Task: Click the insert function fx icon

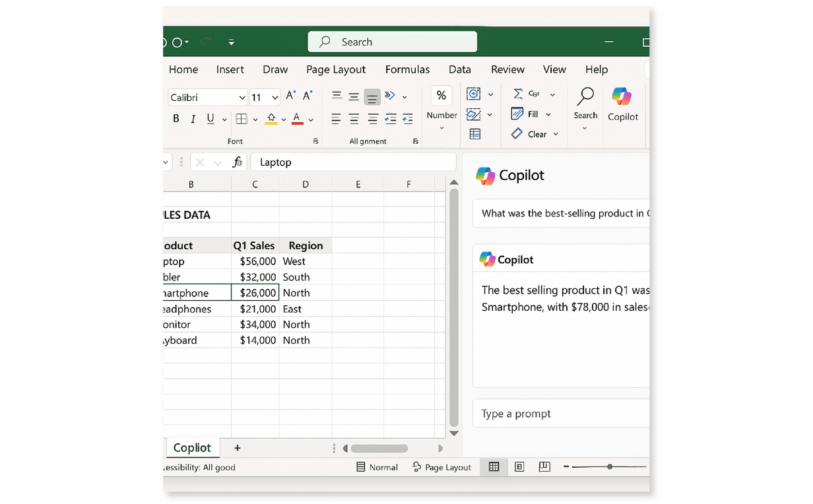Action: 237,162
